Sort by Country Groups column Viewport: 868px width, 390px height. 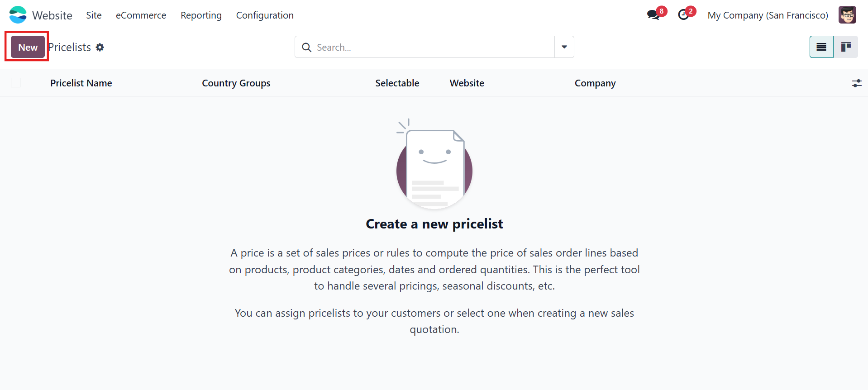236,83
